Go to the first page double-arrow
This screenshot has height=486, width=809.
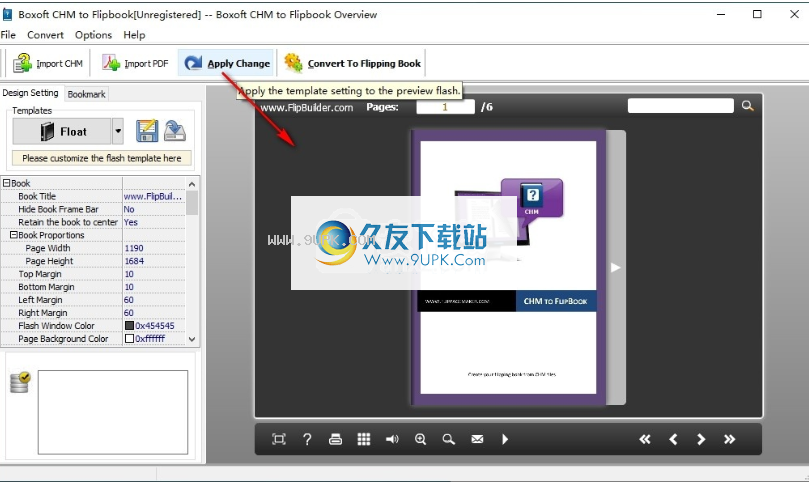(x=644, y=439)
